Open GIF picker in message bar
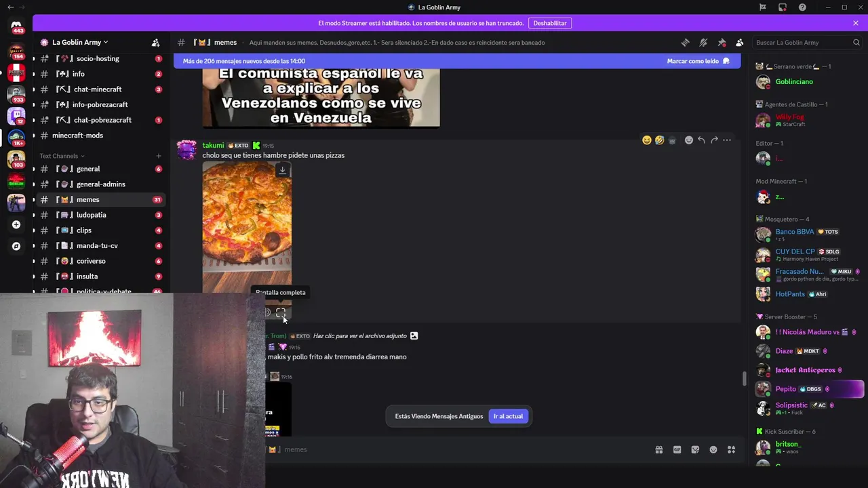Viewport: 868px width, 488px height. (677, 449)
